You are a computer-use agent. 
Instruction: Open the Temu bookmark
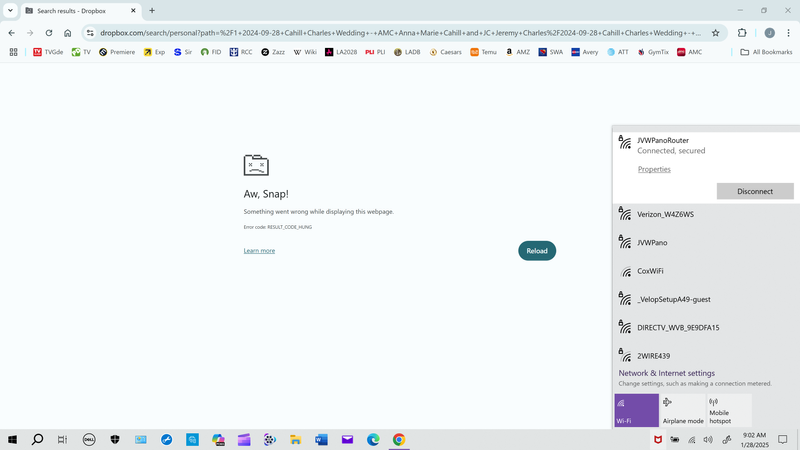click(x=483, y=52)
